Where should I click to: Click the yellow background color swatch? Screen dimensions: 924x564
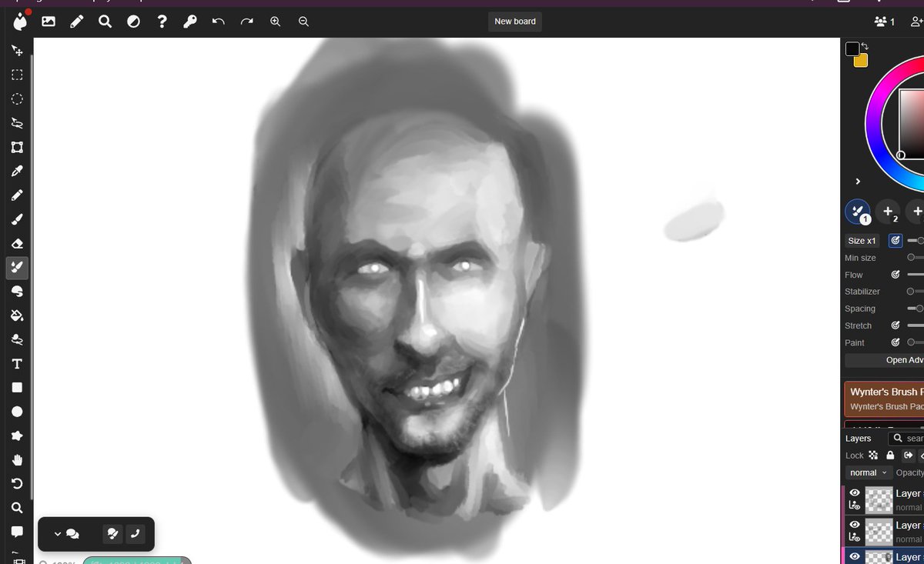pyautogui.click(x=861, y=61)
